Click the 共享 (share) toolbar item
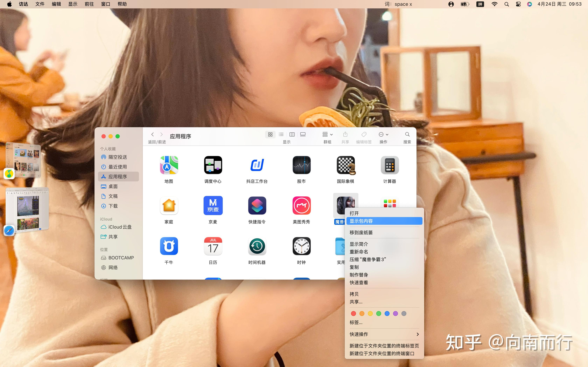The image size is (588, 367). click(345, 134)
